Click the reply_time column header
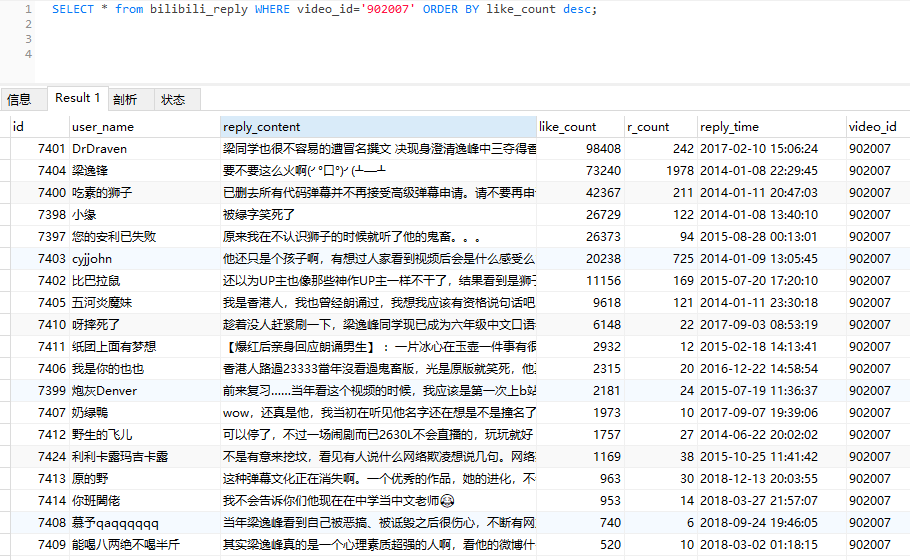Screen dimensions: 910x560 (x=772, y=127)
